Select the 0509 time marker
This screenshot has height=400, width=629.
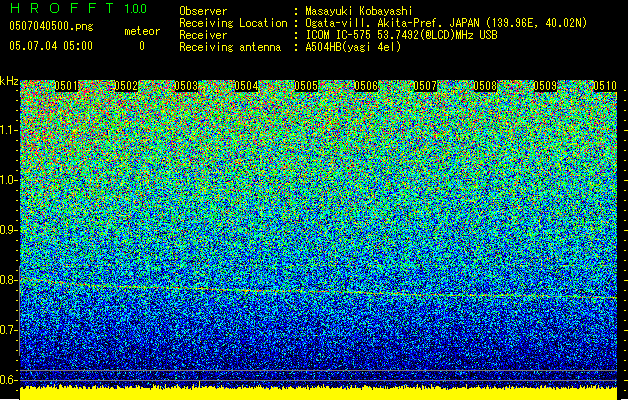click(545, 86)
